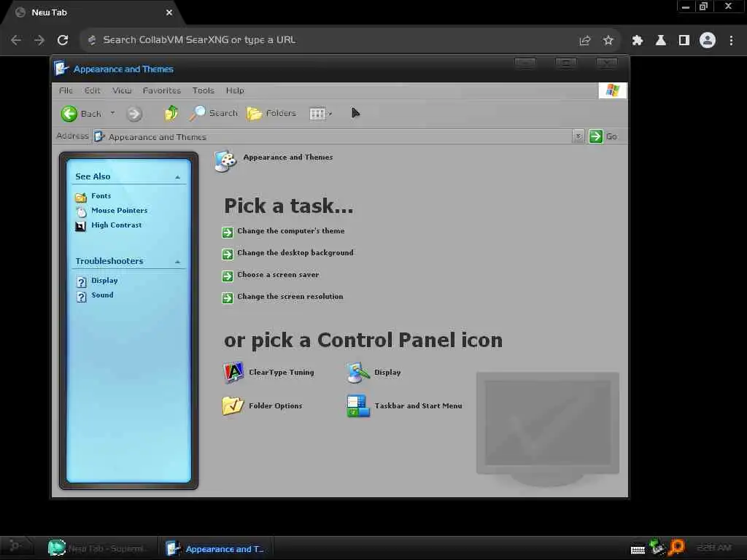Viewport: 747px width, 560px height.
Task: Open Chrome extensions puzzle icon
Action: (x=637, y=41)
